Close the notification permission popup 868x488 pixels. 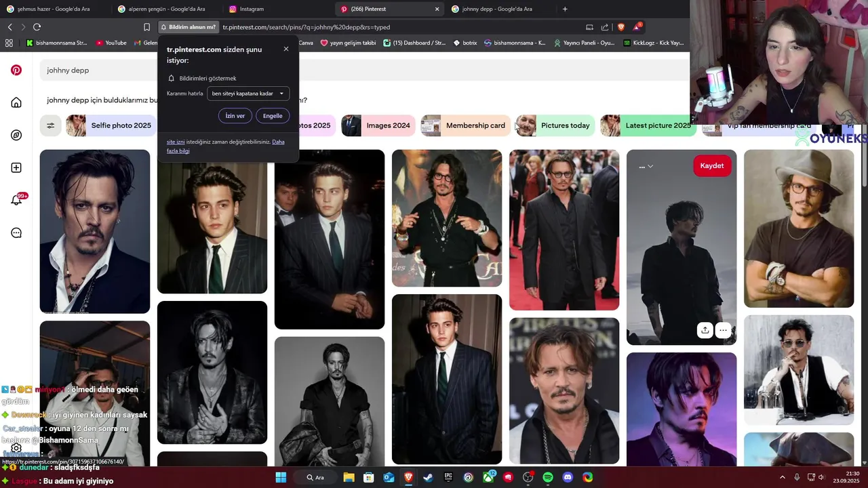(286, 49)
